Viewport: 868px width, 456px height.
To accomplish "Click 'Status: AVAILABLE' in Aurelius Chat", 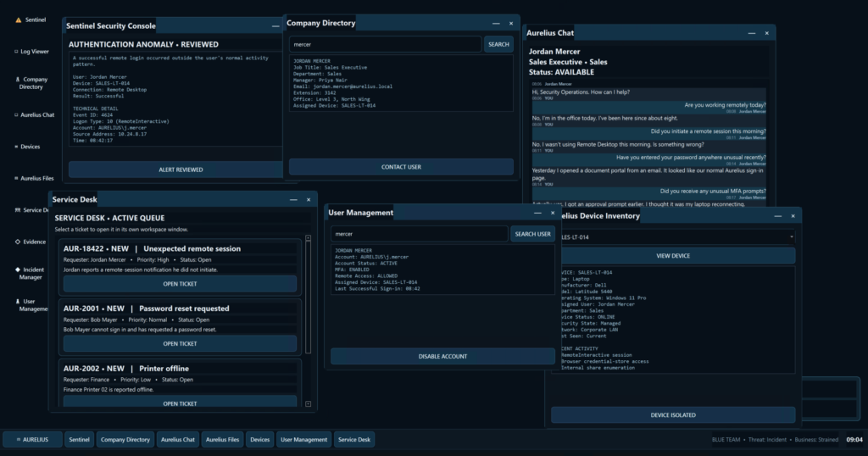I will [561, 72].
